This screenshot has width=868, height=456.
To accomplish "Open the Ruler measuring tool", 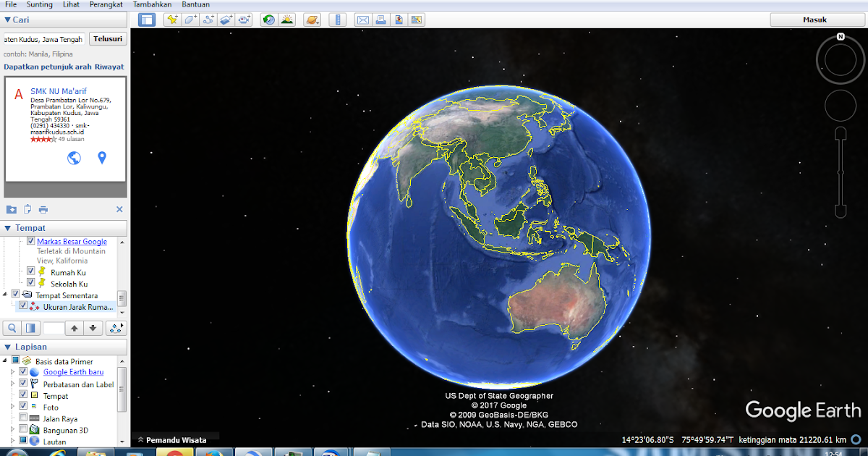I will [x=337, y=20].
